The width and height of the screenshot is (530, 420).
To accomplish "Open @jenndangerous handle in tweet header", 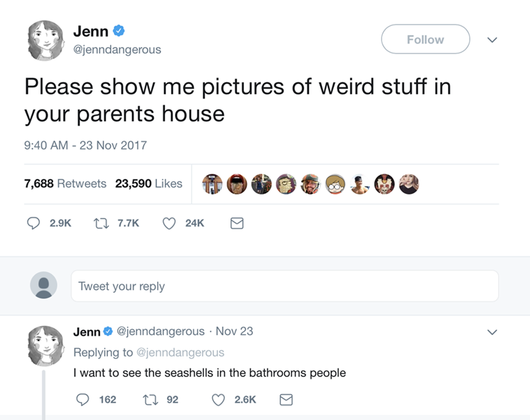I will click(117, 50).
